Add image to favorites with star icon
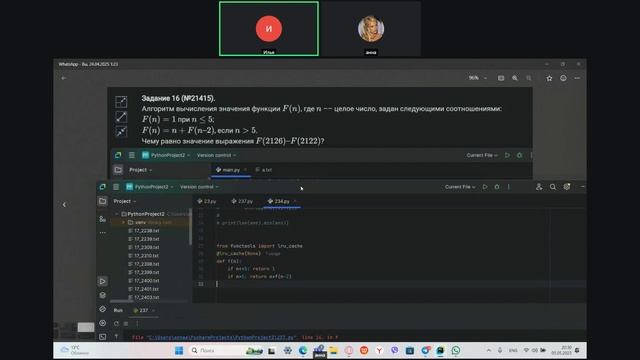This screenshot has height=360, width=640. (x=549, y=78)
